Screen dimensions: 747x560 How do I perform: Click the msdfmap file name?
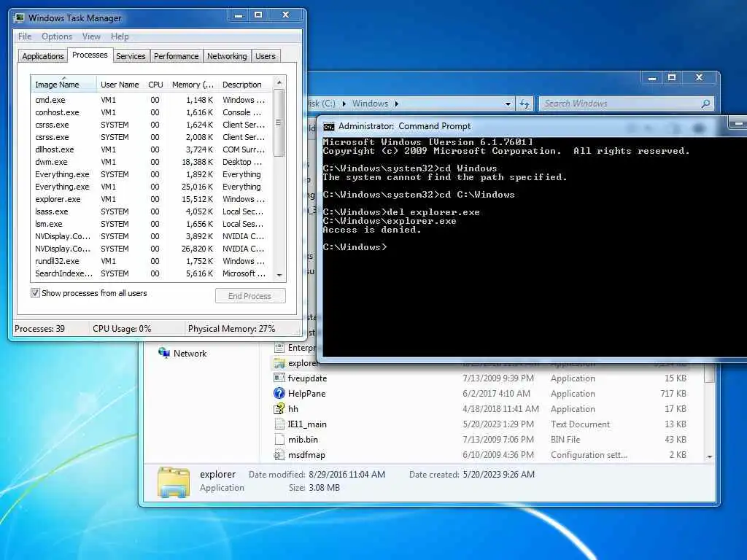pos(306,455)
